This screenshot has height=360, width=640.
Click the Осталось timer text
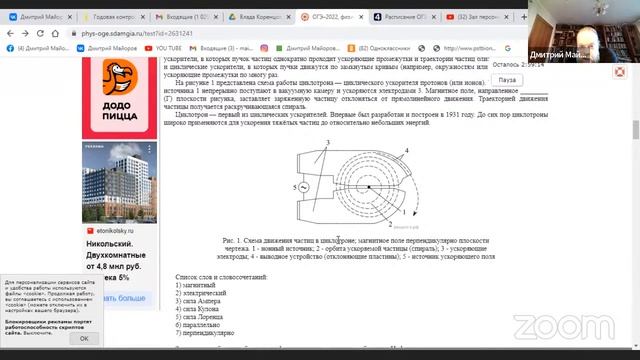pyautogui.click(x=518, y=64)
